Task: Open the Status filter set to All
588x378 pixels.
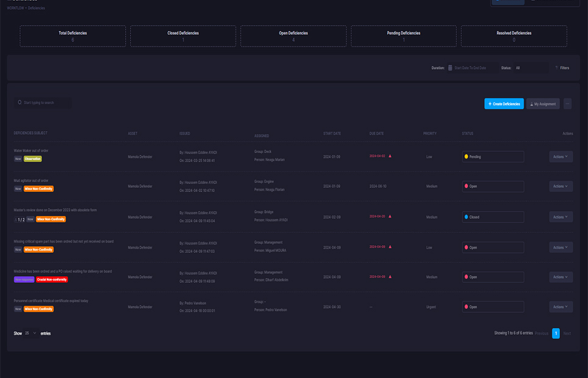Action: (x=530, y=68)
